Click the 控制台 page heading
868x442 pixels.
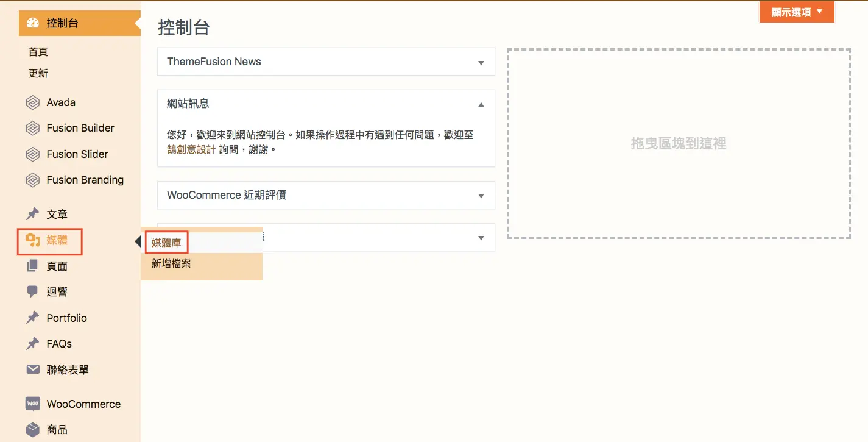(x=184, y=27)
